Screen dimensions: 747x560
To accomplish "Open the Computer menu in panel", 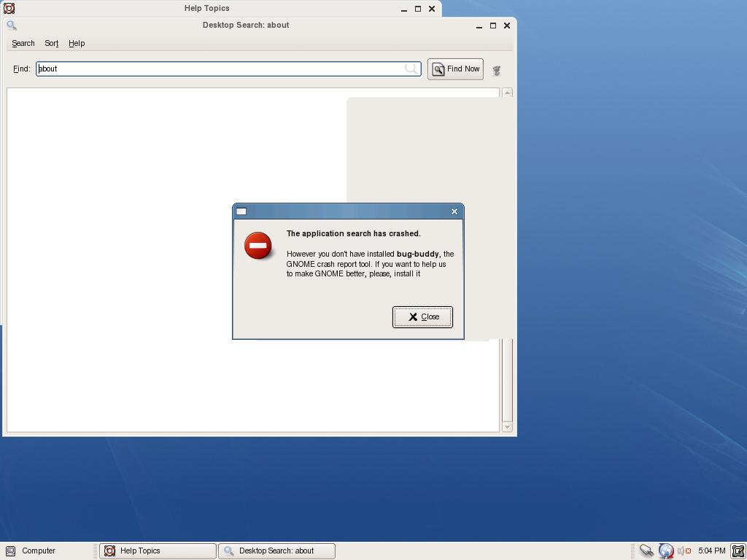I will click(31, 551).
